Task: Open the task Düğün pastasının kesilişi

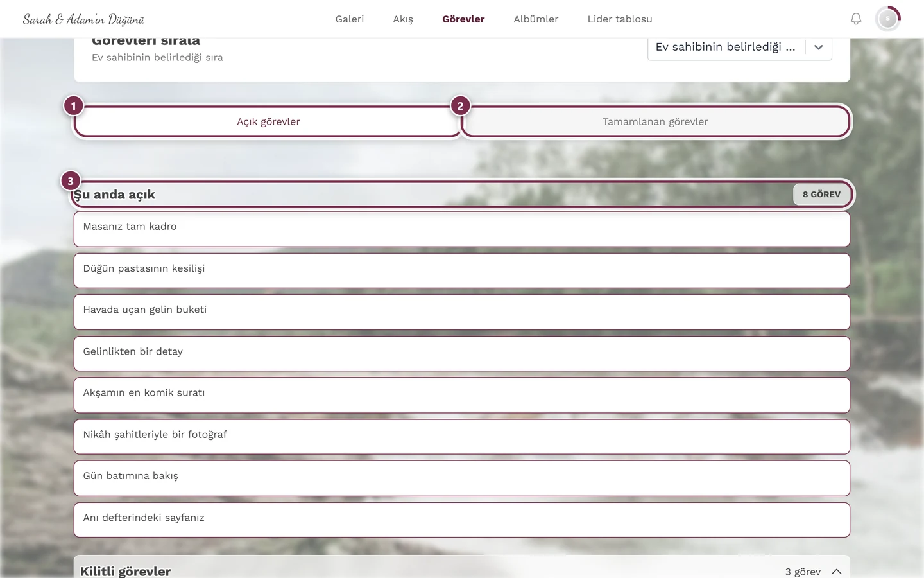Action: point(462,270)
